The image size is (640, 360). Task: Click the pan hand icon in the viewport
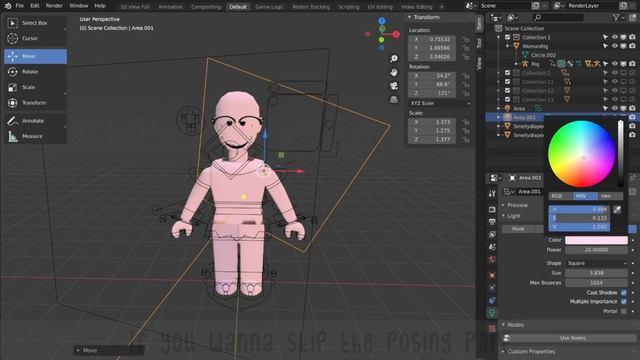click(x=394, y=72)
